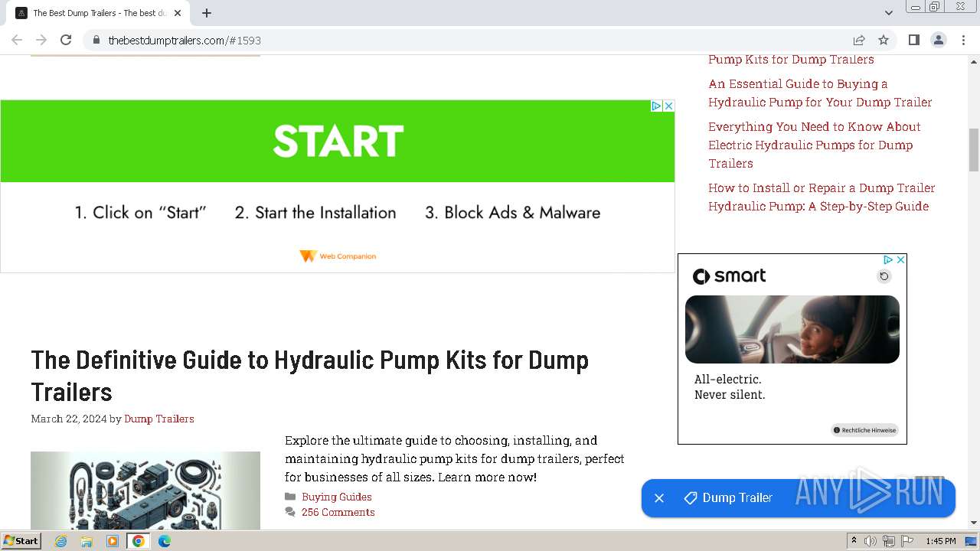Viewport: 980px width, 551px height.
Task: Open 'The Definitive Guide to Hydraulic Pump Kits' article title
Action: pos(310,376)
